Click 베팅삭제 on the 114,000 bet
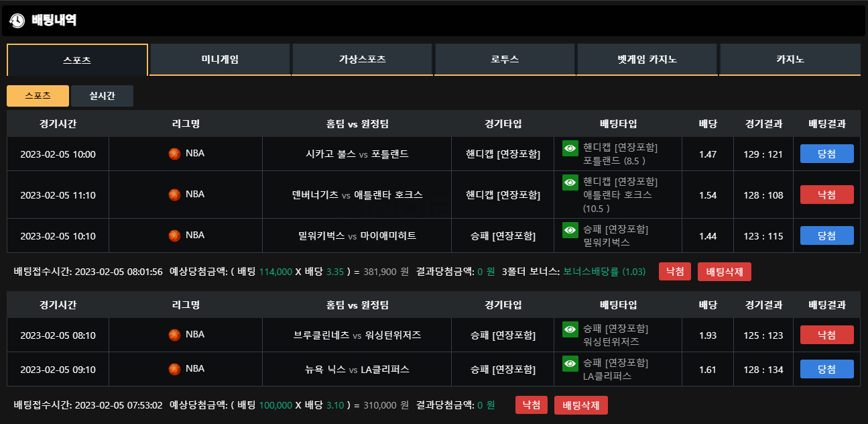Image resolution: width=868 pixels, height=424 pixels. [x=725, y=272]
